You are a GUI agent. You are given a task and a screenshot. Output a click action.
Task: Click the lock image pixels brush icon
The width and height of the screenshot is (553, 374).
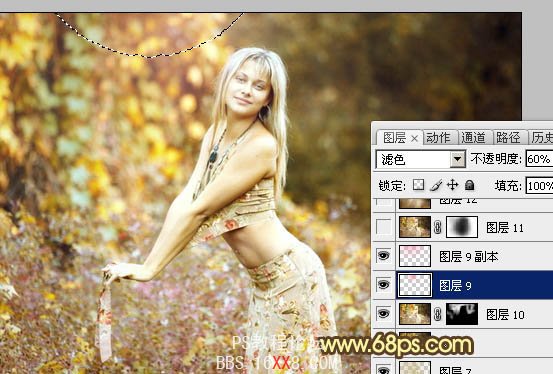coord(436,185)
